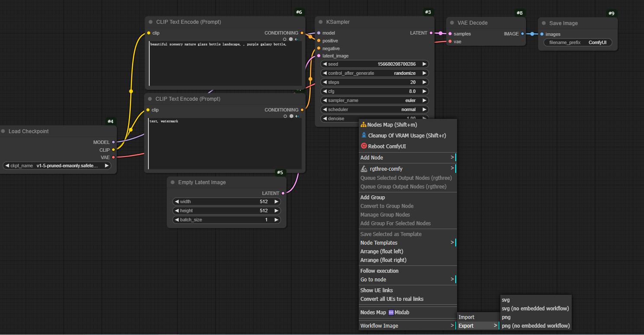Increase the steps value with the right arrow
This screenshot has height=335, width=644.
[x=424, y=82]
